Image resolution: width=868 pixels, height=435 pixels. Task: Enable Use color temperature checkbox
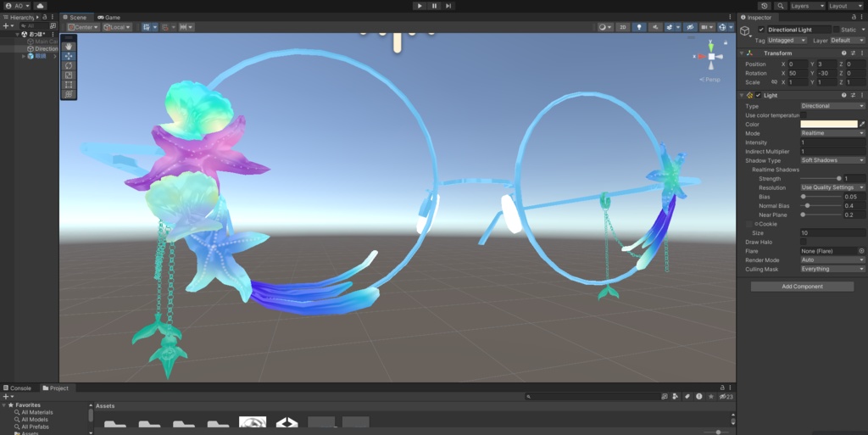point(804,115)
